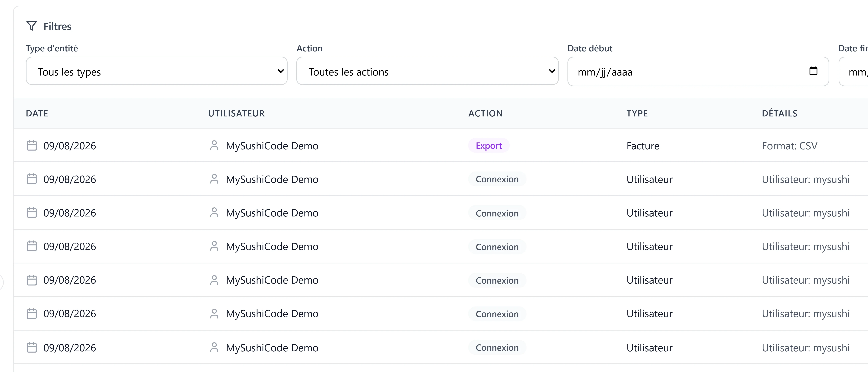Click the funnel icon beside Filtres
Image resolution: width=868 pixels, height=372 pixels.
click(32, 26)
